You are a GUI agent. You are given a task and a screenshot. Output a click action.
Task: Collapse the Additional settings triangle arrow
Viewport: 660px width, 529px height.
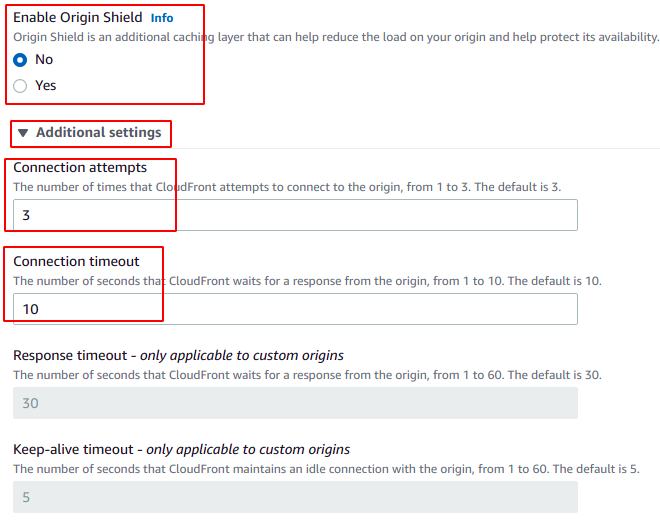[x=23, y=133]
